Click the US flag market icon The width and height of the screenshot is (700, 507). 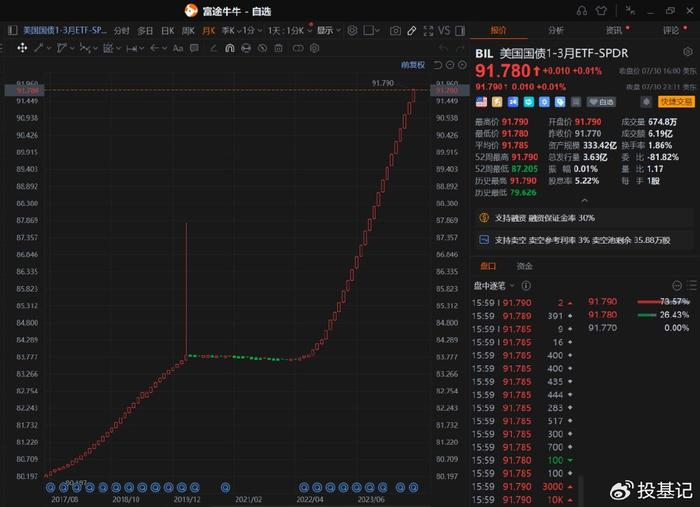pyautogui.click(x=481, y=102)
